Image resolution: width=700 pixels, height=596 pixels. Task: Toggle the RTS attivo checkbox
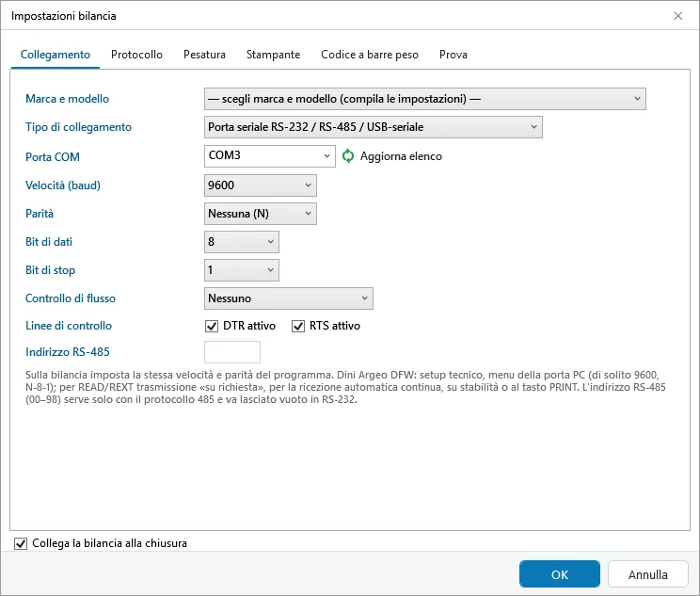pyautogui.click(x=297, y=326)
